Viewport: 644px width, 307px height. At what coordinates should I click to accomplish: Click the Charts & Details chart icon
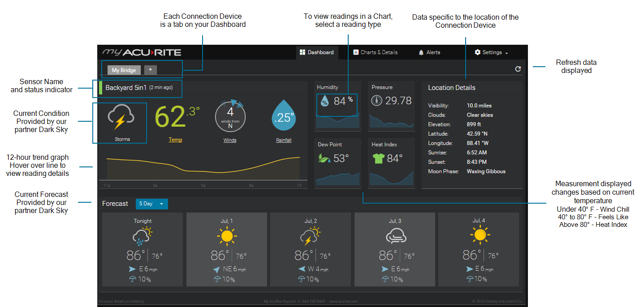click(356, 52)
